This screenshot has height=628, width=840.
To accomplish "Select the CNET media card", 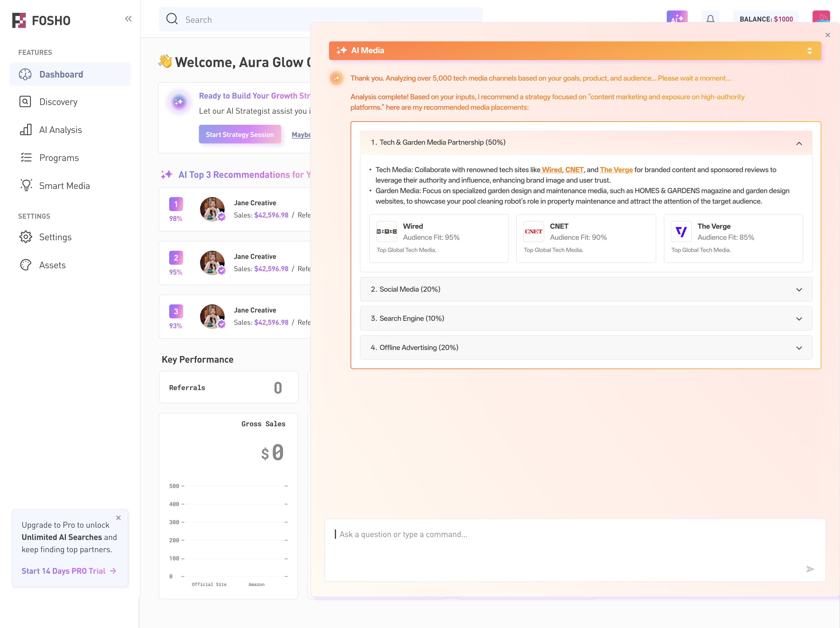I will (x=586, y=238).
